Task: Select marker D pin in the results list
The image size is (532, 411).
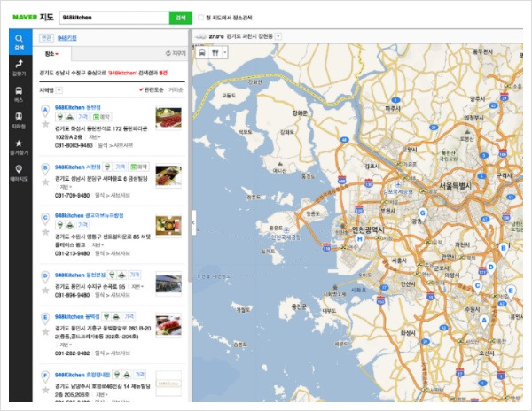Action: (x=45, y=277)
